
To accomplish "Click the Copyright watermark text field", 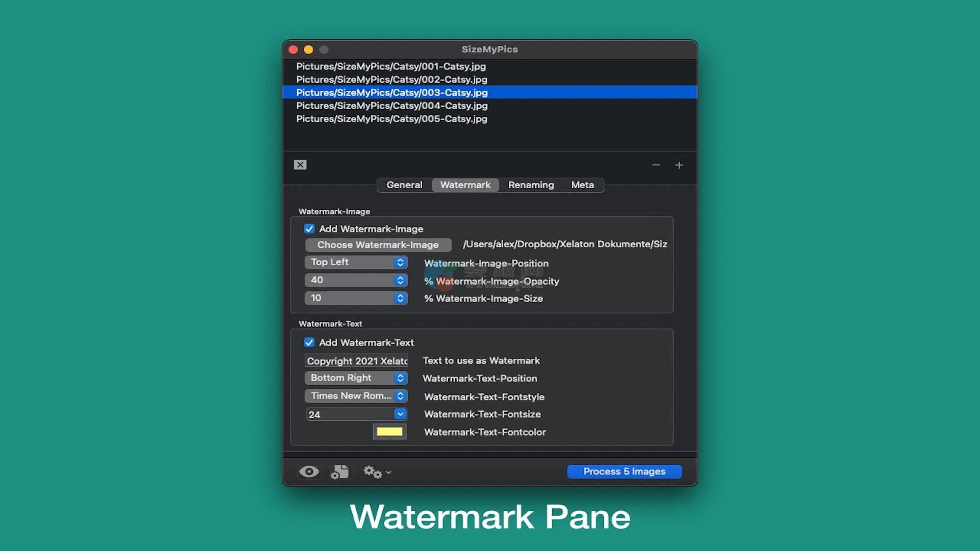I will tap(356, 361).
